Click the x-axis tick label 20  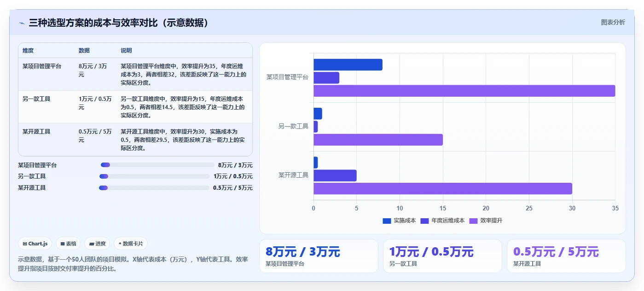[x=486, y=208]
